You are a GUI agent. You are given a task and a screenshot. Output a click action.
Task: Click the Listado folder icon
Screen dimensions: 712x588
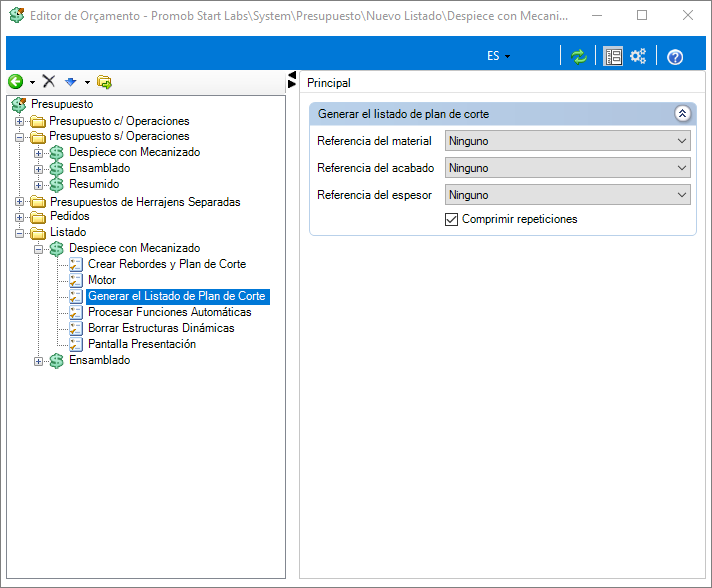coord(38,233)
